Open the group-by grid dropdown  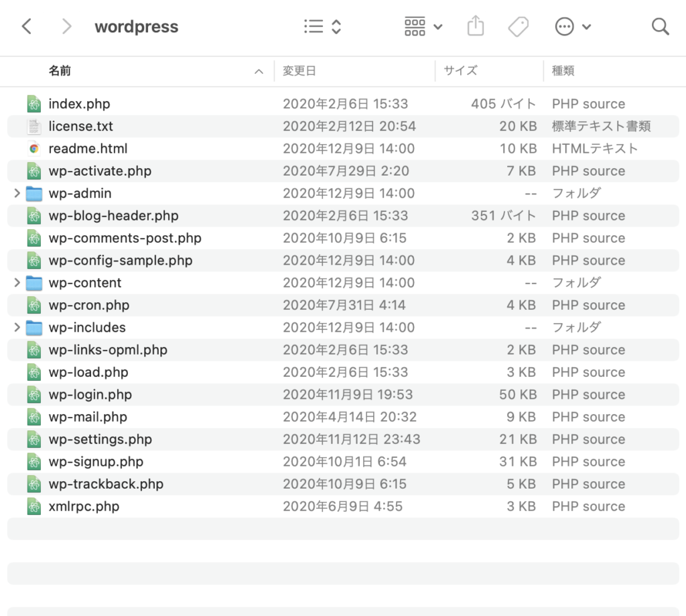[x=423, y=27]
